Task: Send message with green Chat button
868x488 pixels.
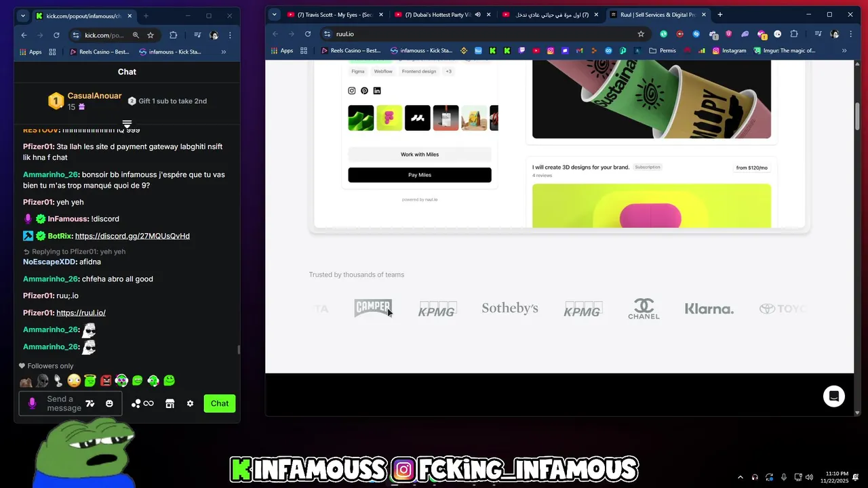Action: click(x=220, y=403)
